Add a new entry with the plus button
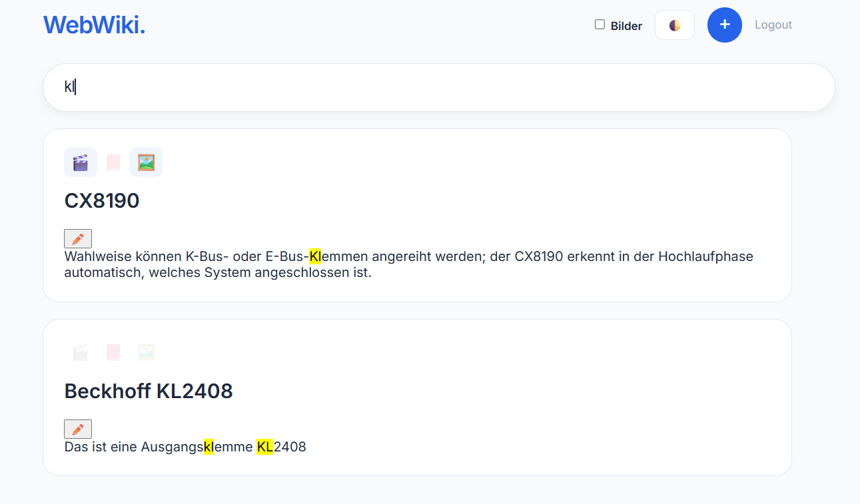The width and height of the screenshot is (860, 504). click(725, 25)
